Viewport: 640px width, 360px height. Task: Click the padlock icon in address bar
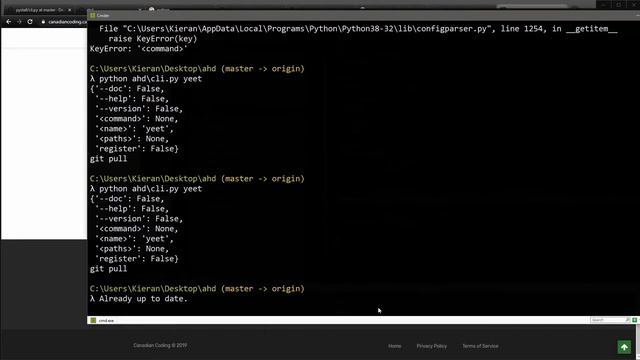coord(43,22)
